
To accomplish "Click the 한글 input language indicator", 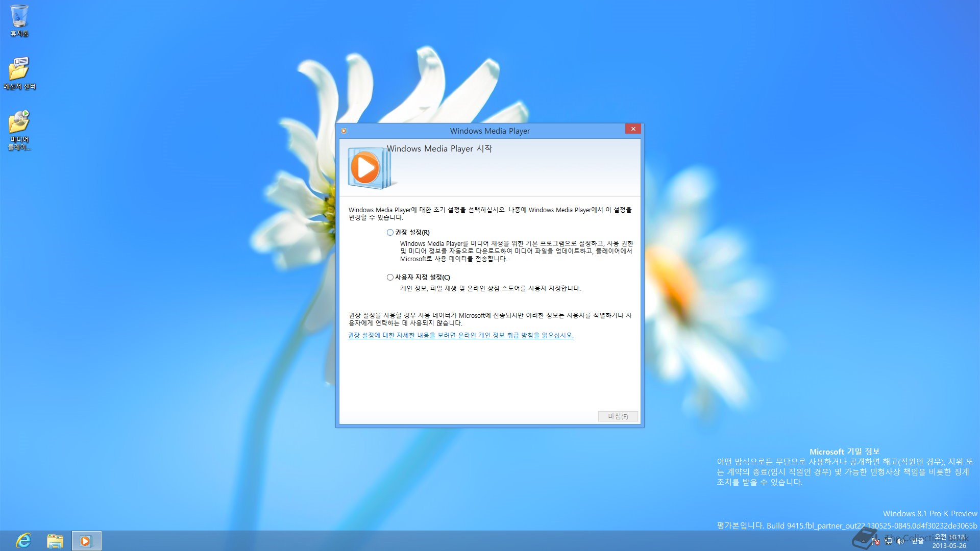I will [918, 541].
